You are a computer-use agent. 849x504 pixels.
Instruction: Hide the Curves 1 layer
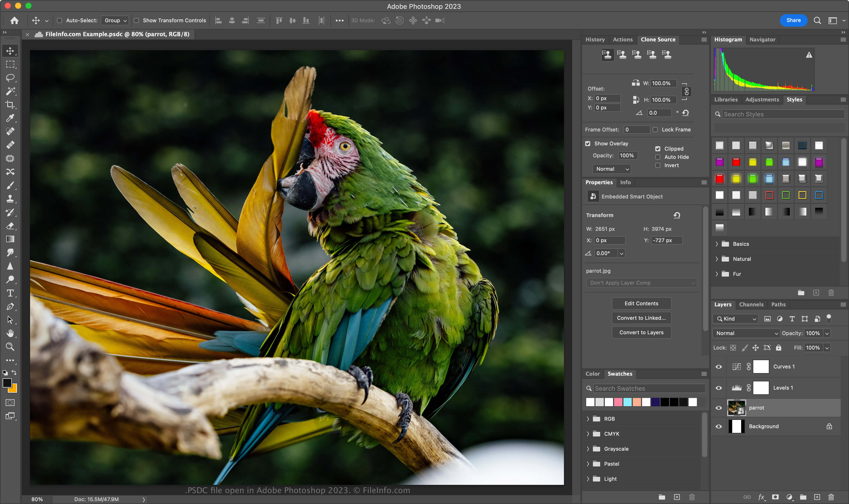point(719,367)
